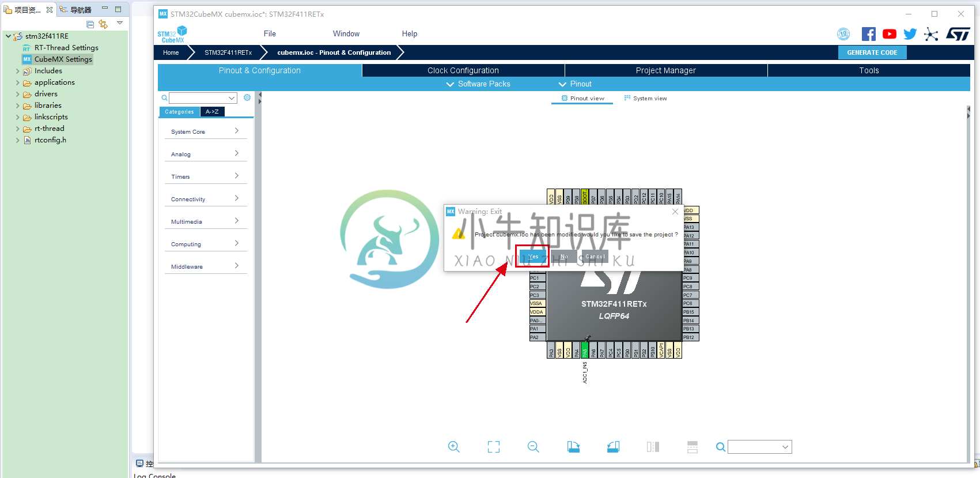Open the peripheral settings gear icon

(247, 97)
